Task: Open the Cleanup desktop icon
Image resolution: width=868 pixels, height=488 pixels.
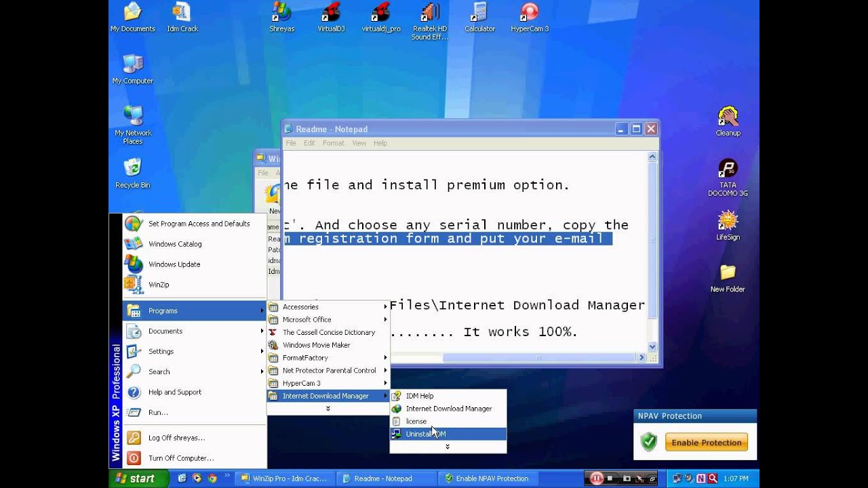Action: click(728, 121)
